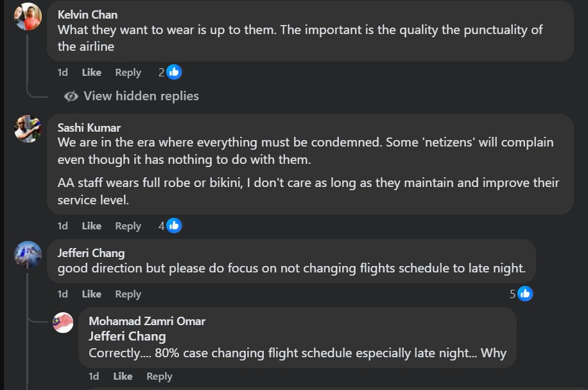The image size is (588, 390).
Task: Reply to Sashi Kumar's comment
Action: 128,226
